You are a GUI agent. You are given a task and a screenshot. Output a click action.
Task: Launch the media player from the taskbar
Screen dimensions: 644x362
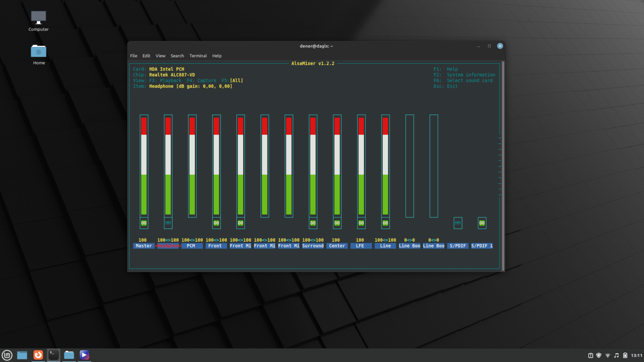84,355
